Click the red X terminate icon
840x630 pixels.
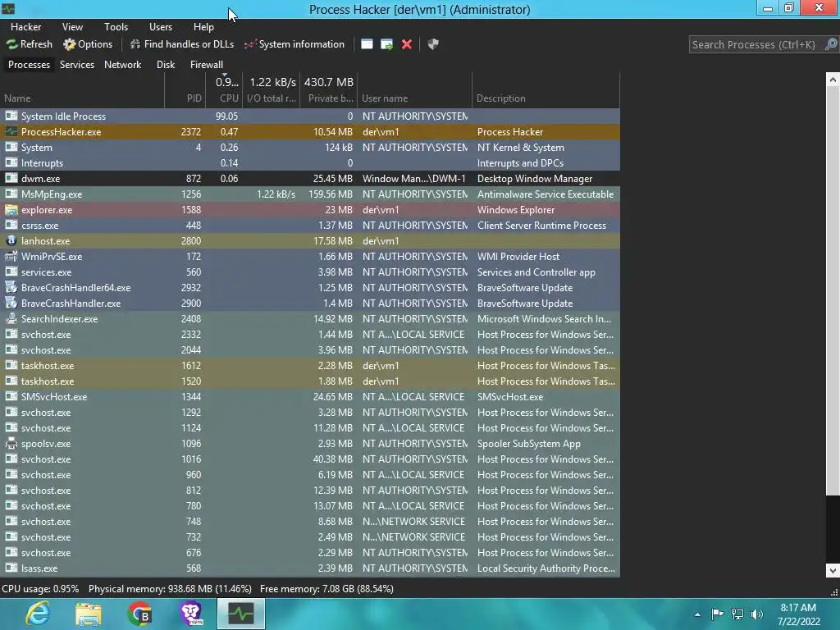click(407, 44)
